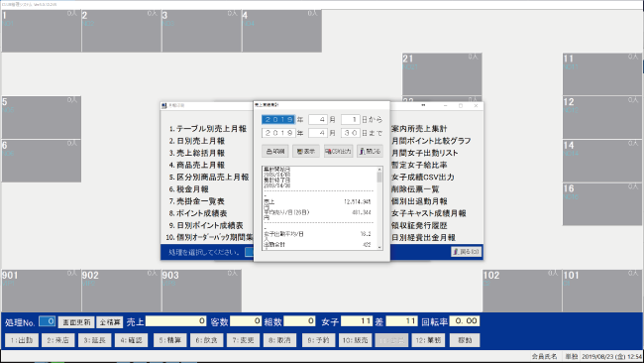Click the 表示 display button in dialog
This screenshot has width=644, height=363.
pos(306,152)
